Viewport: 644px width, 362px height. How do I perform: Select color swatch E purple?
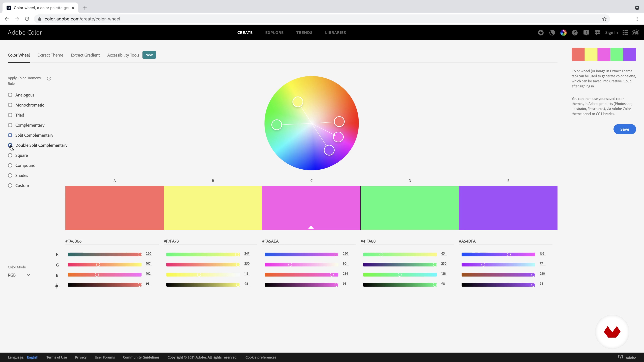tap(508, 208)
